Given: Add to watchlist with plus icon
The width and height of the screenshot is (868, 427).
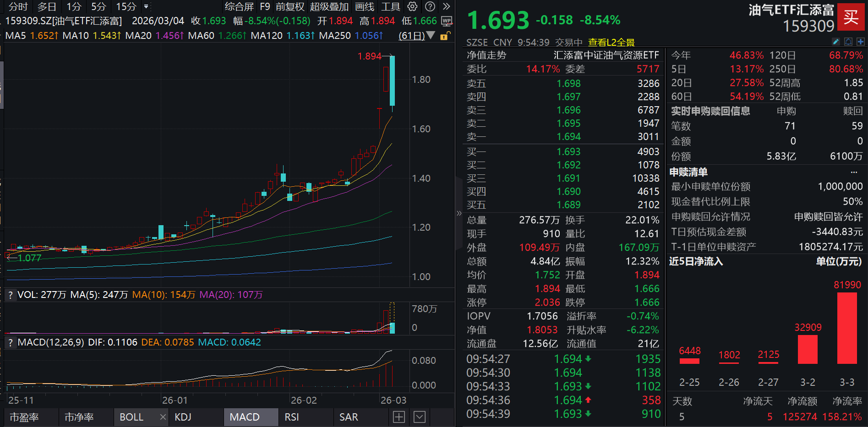Looking at the screenshot, I should pos(861,42).
